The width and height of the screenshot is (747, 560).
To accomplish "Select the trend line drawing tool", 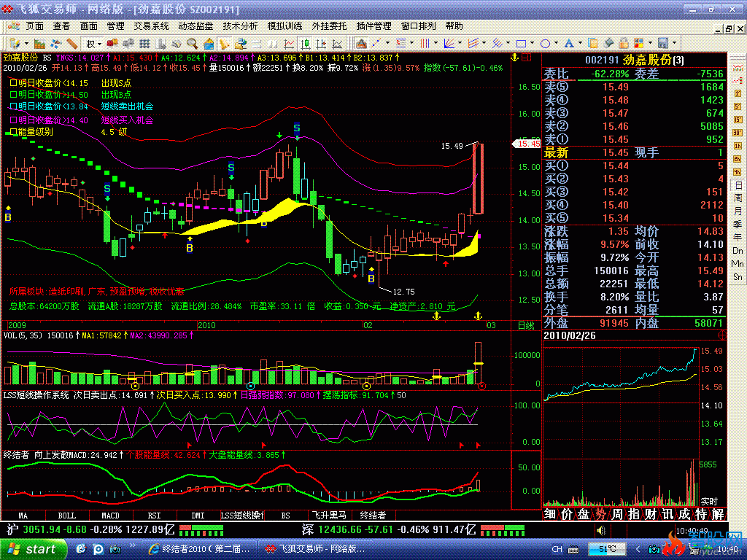I will [376, 44].
